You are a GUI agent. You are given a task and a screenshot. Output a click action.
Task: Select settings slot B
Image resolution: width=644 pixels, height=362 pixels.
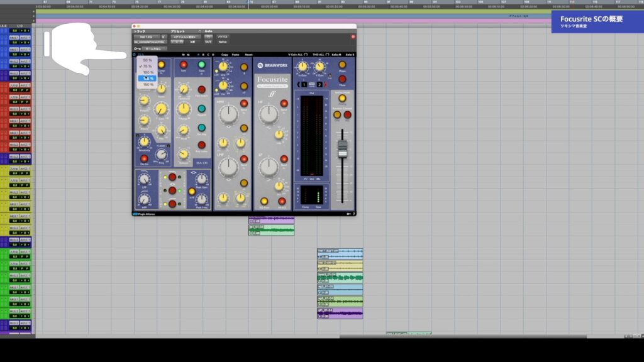click(203, 55)
